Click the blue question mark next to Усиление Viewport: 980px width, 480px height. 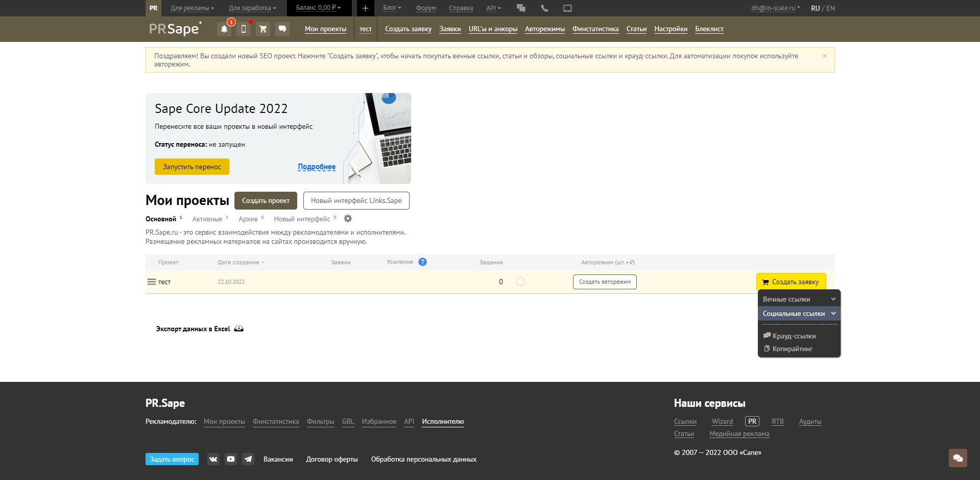[422, 262]
